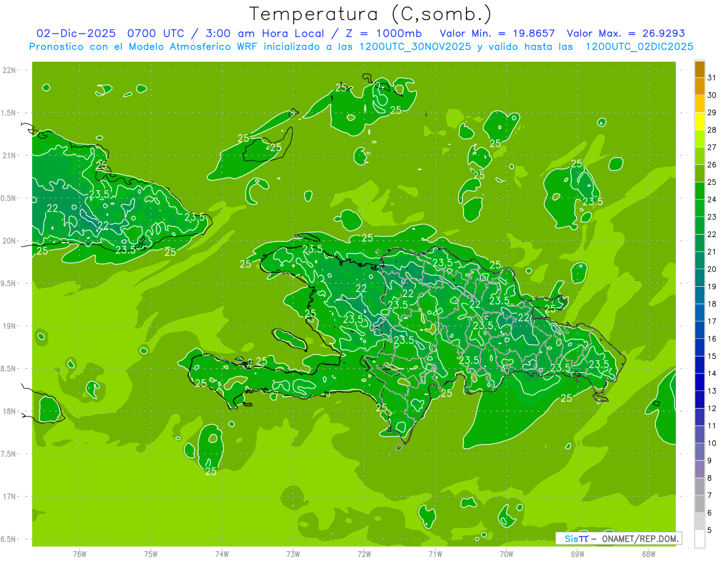The image size is (728, 562).
Task: Click the '22' color bar legend label
Action: (x=712, y=234)
